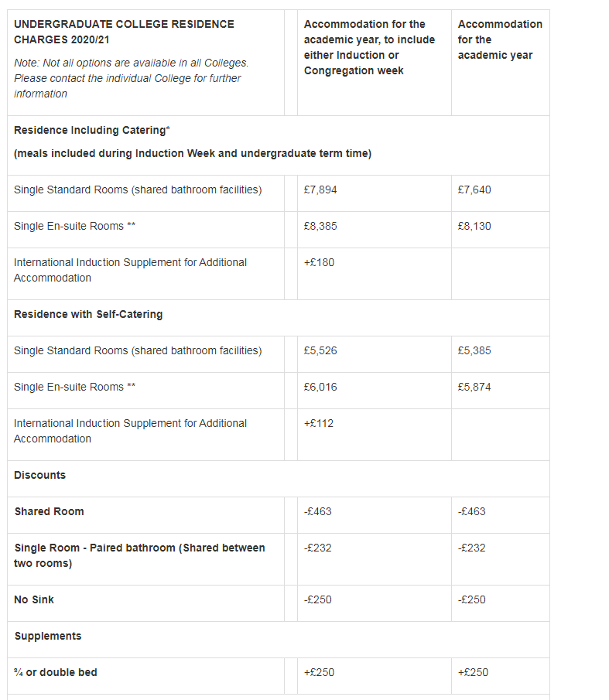
Task: Select the £8,130 en-suite catered price
Action: [x=474, y=227]
